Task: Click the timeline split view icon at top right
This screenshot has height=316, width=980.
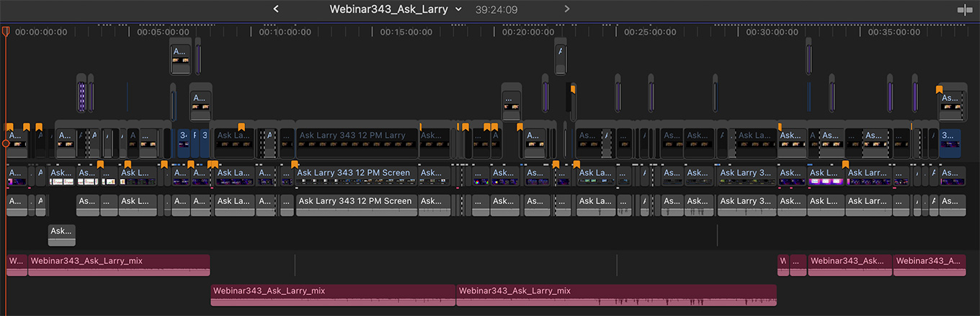Action: pyautogui.click(x=964, y=9)
